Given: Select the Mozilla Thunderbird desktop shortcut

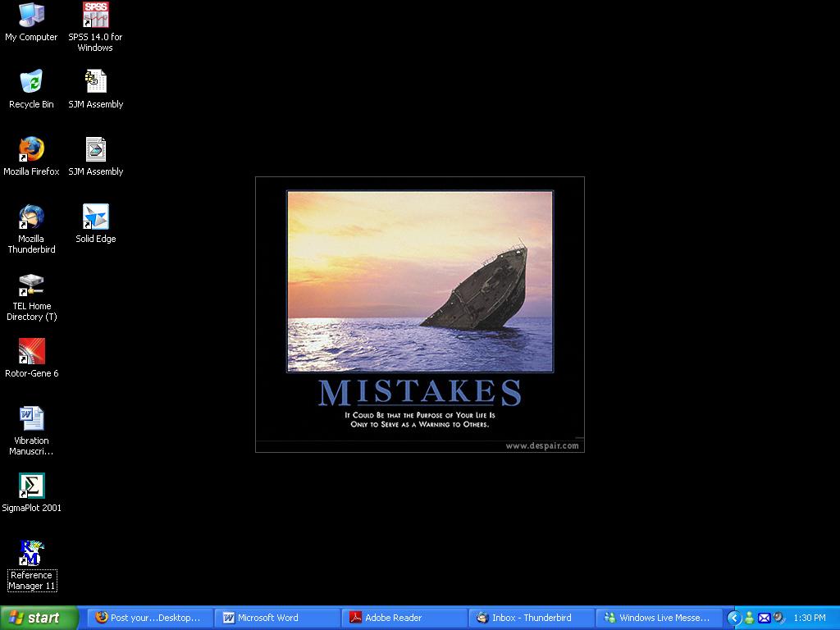Looking at the screenshot, I should 31,229.
